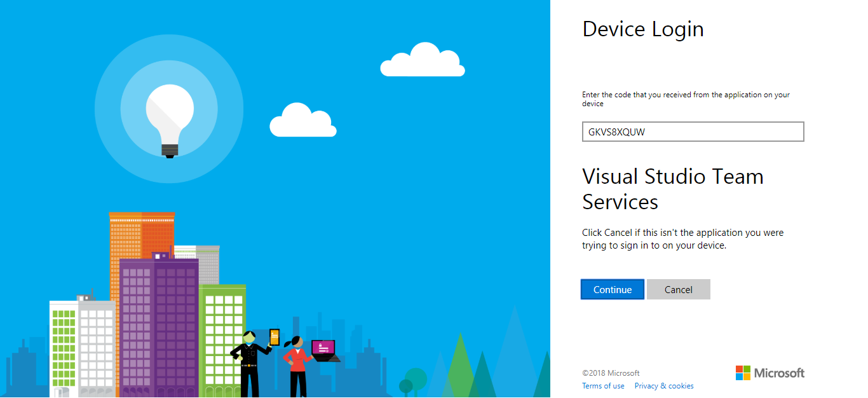
Task: Click the 'Click Cancel if this isn't' message text
Action: point(683,239)
